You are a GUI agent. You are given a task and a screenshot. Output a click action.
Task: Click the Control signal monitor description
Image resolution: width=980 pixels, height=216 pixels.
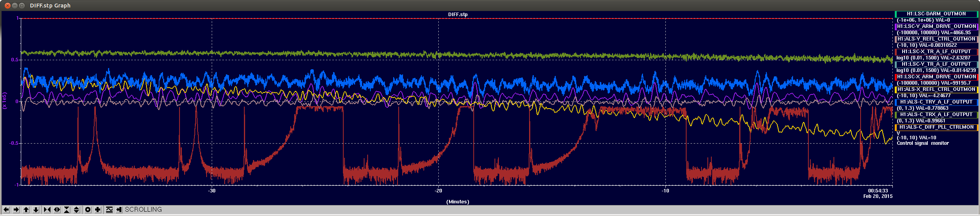point(923,143)
